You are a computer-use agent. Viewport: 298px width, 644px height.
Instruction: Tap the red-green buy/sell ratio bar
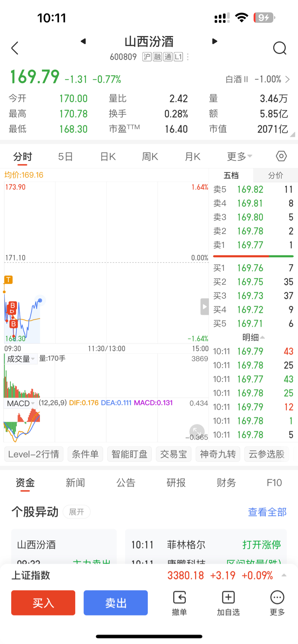click(253, 256)
